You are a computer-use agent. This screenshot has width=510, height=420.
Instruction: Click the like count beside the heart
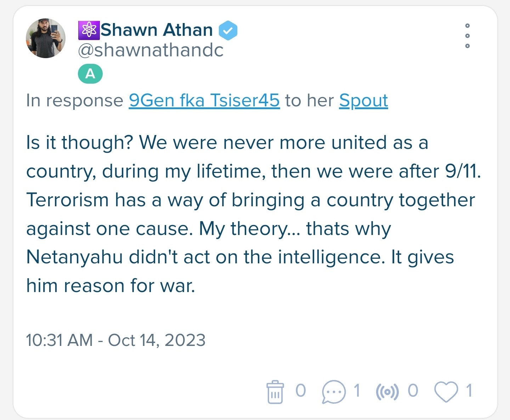pyautogui.click(x=469, y=391)
